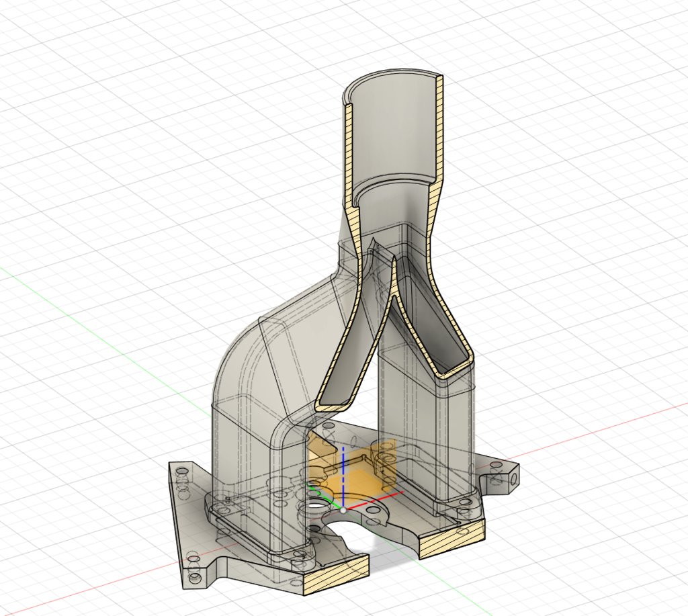Image resolution: width=688 pixels, height=616 pixels.
Task: Select the side hole on the right mounting tab
Action: pos(514,480)
